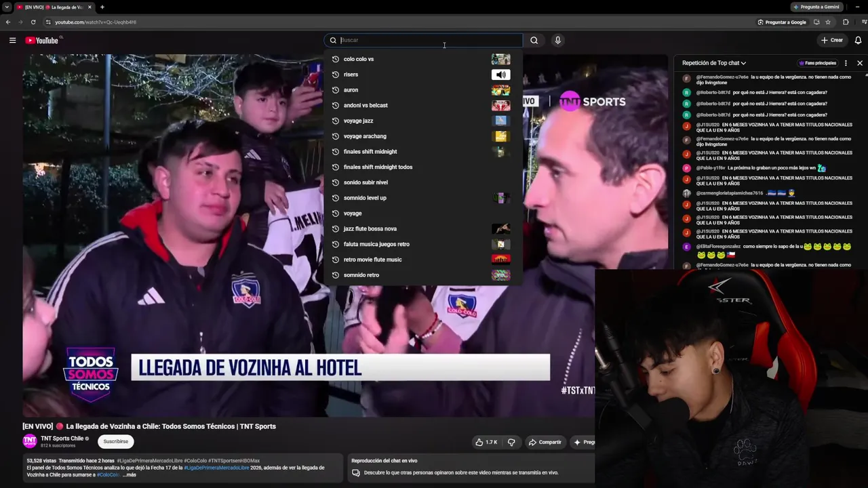Screen dimensions: 868x488
Task: Choose suggestion "andoni vs belcast"
Action: (422, 105)
